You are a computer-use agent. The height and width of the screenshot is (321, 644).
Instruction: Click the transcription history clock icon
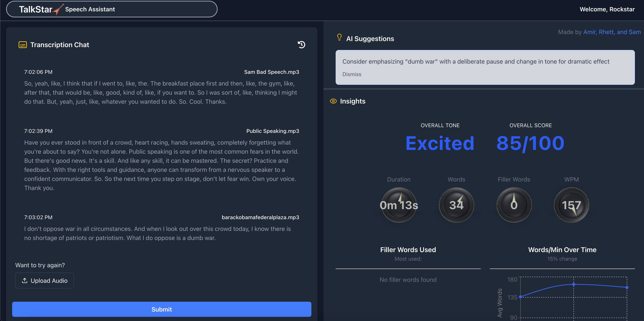point(301,45)
